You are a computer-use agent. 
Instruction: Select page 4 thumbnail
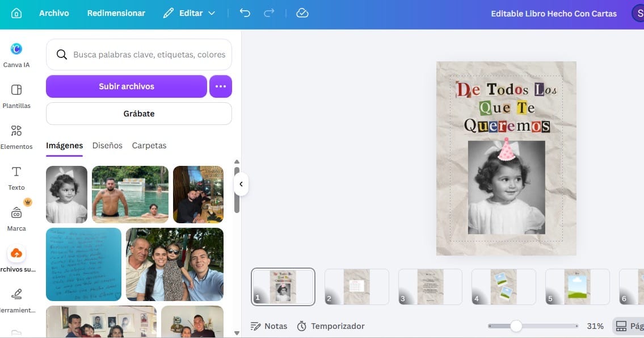coord(503,287)
